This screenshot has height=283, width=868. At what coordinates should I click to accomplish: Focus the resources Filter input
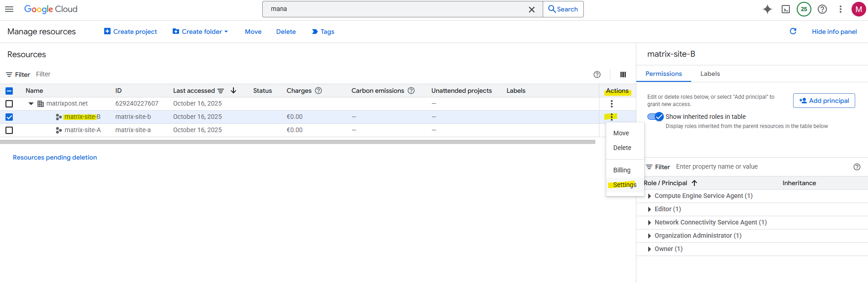click(x=311, y=75)
